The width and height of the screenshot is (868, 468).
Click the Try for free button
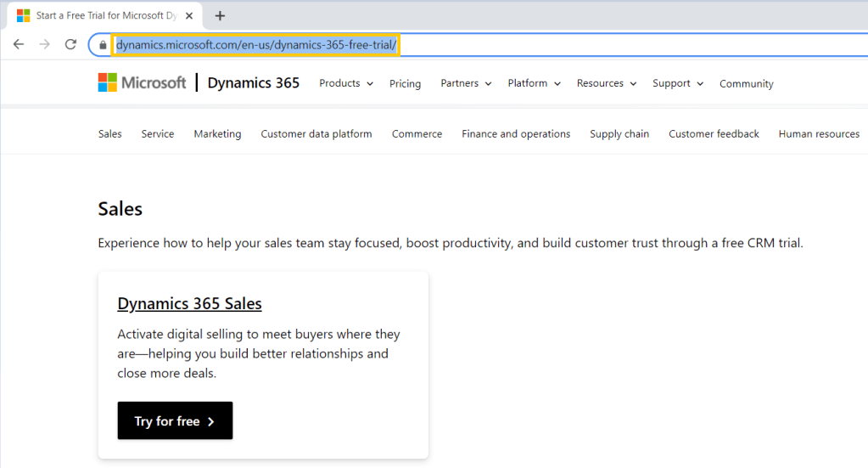point(175,420)
